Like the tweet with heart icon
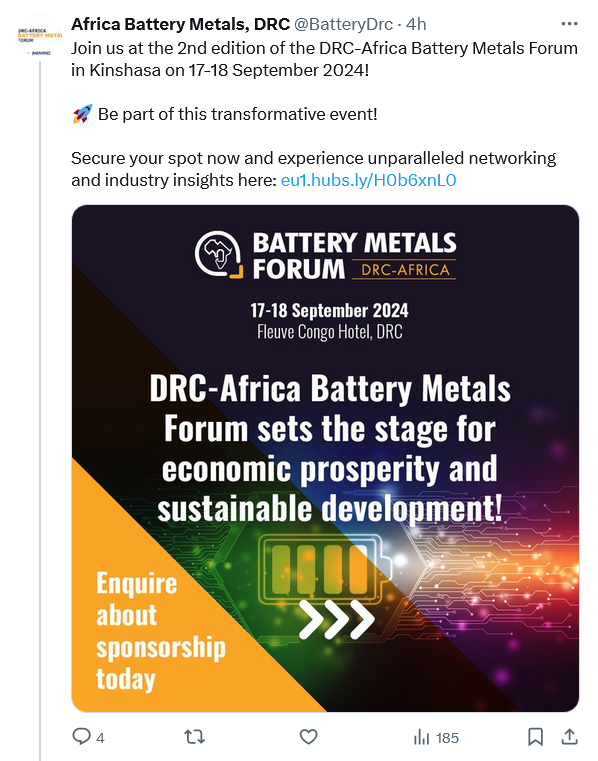Image resolution: width=598 pixels, height=761 pixels. tap(308, 737)
